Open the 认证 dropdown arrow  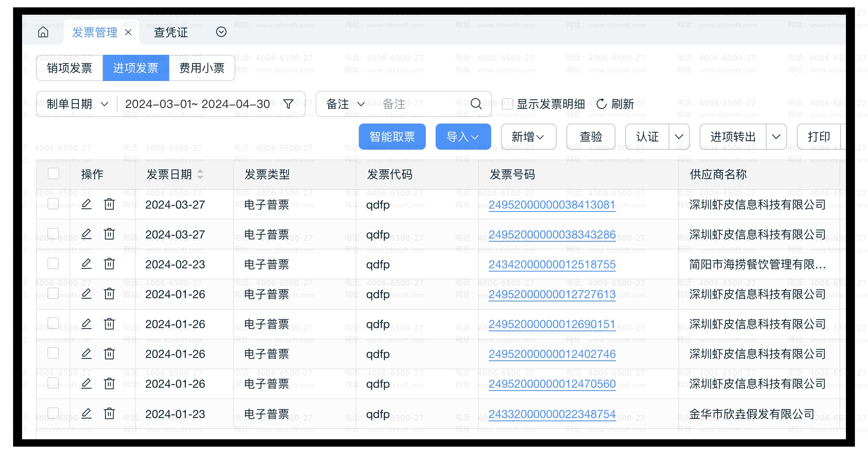[x=679, y=137]
